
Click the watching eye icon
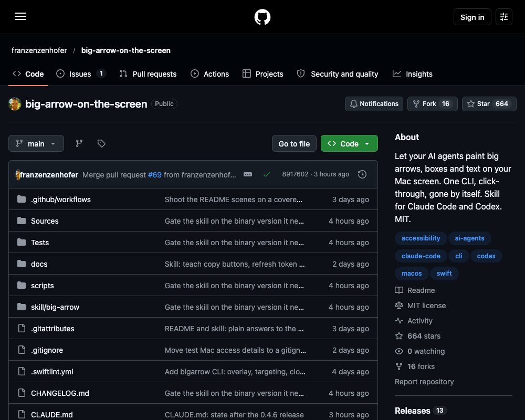(x=399, y=351)
